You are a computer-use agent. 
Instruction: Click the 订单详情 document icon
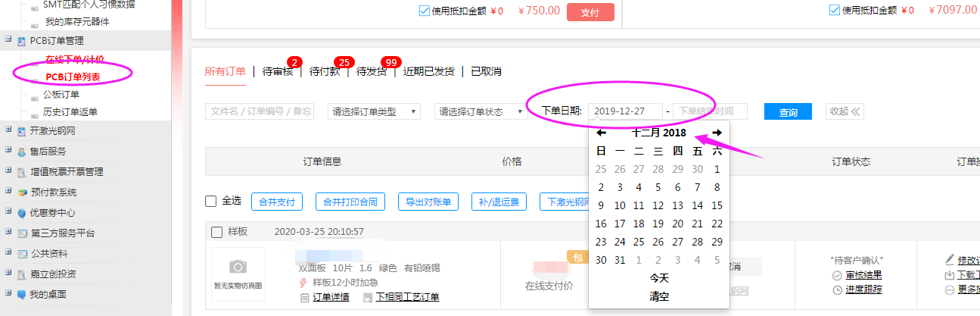(305, 297)
